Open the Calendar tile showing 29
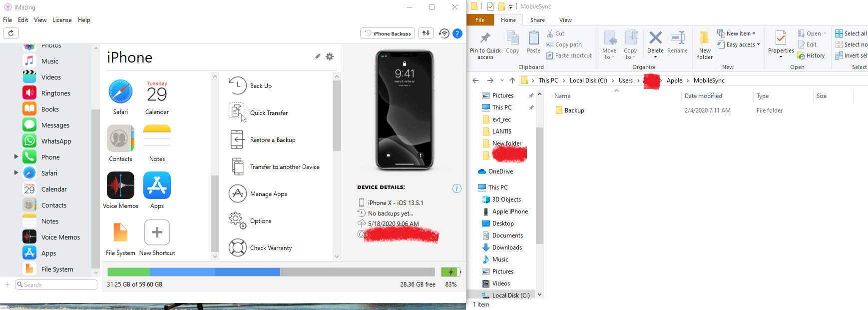Viewport: 868px width, 310px height. coord(157,97)
